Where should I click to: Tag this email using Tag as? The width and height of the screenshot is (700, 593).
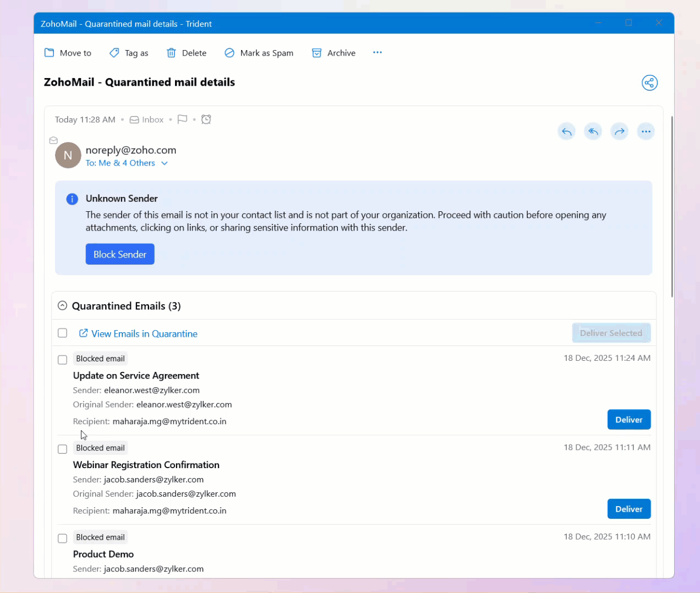click(129, 53)
